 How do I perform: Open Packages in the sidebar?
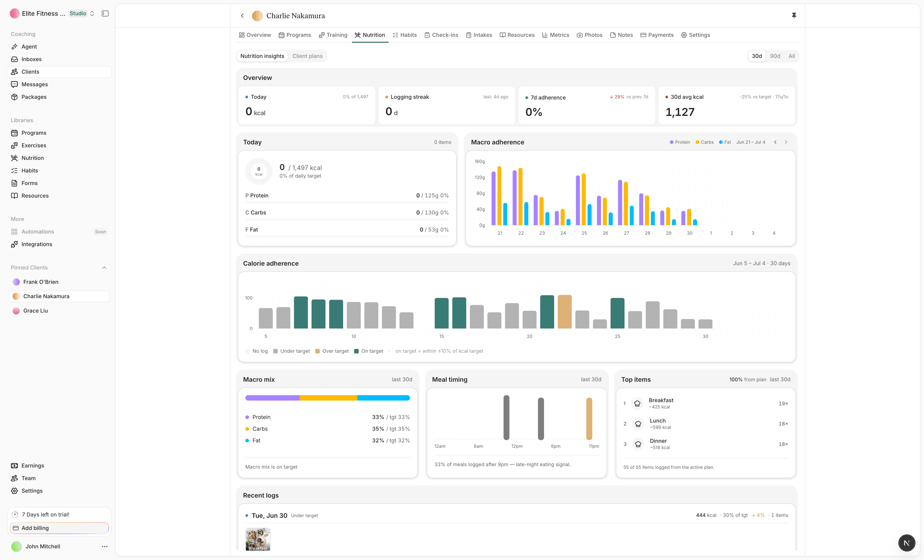click(x=59, y=97)
